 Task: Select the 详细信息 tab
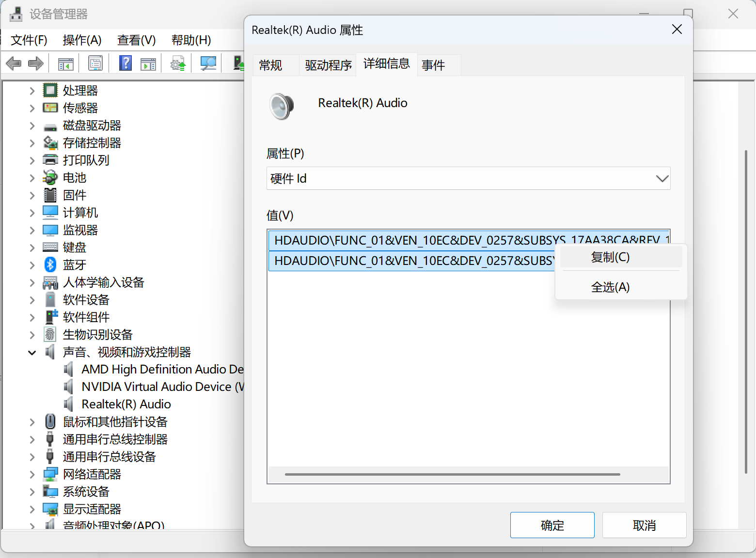pyautogui.click(x=387, y=64)
